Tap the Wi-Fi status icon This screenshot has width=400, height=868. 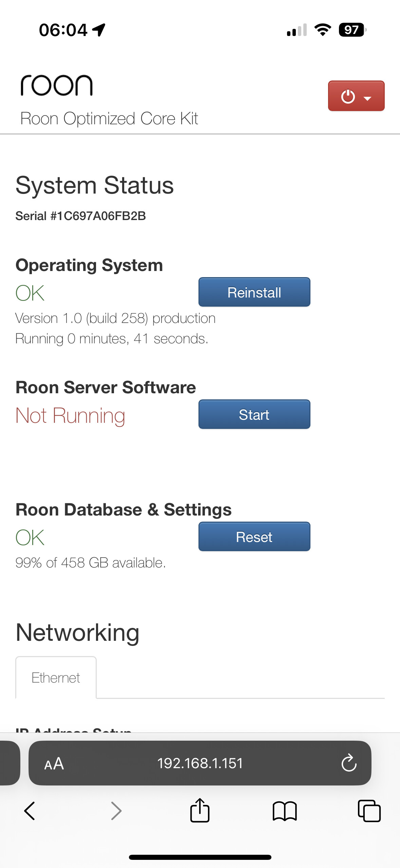[x=323, y=30]
